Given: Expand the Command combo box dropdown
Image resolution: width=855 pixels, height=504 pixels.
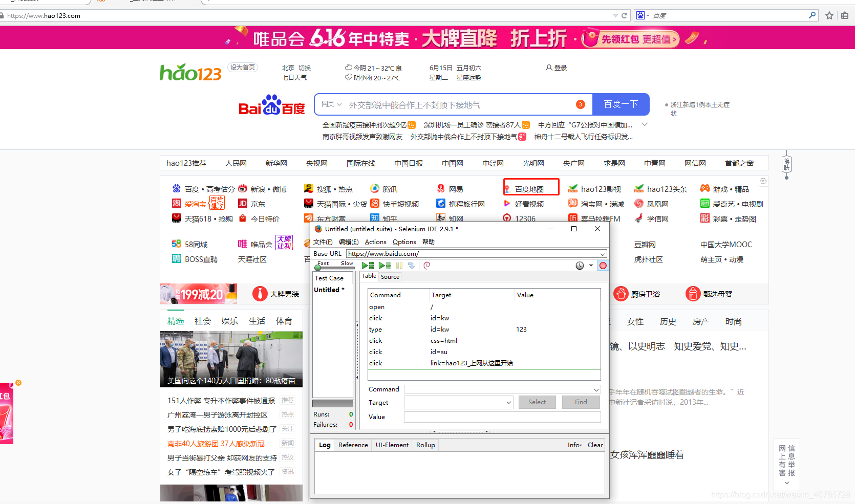Looking at the screenshot, I should pos(596,390).
